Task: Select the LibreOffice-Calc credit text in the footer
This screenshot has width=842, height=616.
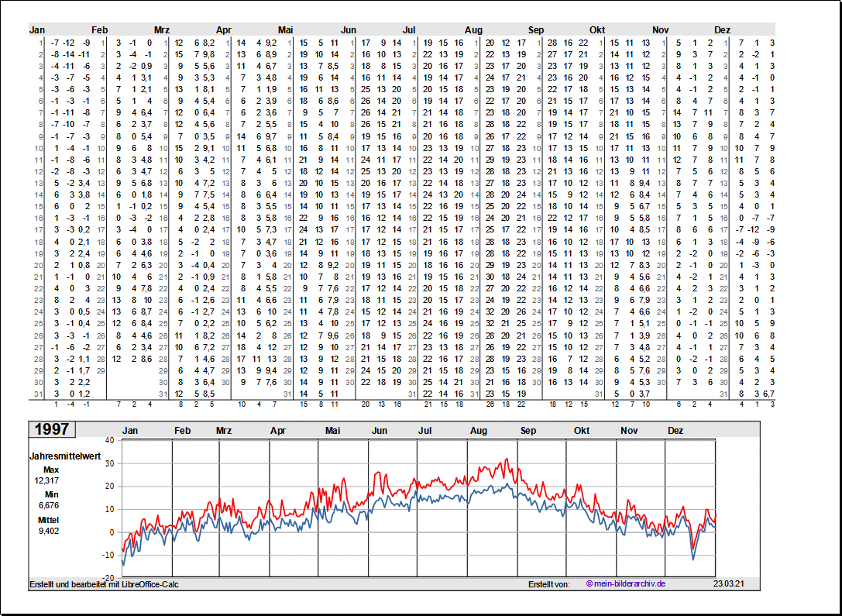Action: 104,583
